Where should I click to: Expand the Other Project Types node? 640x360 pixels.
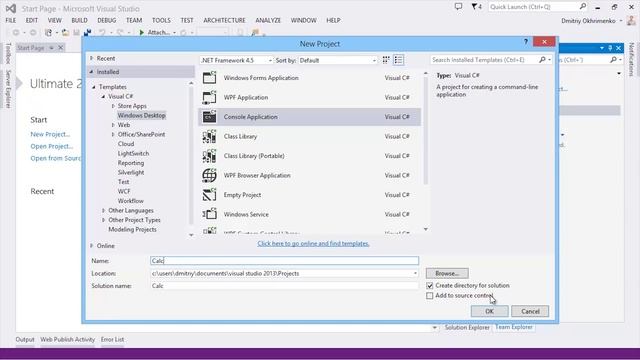[x=103, y=220]
